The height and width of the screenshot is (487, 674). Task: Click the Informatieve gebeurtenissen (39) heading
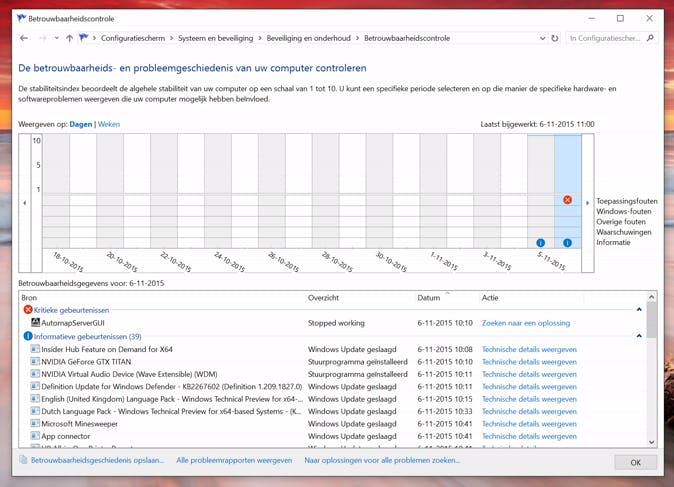tap(87, 337)
